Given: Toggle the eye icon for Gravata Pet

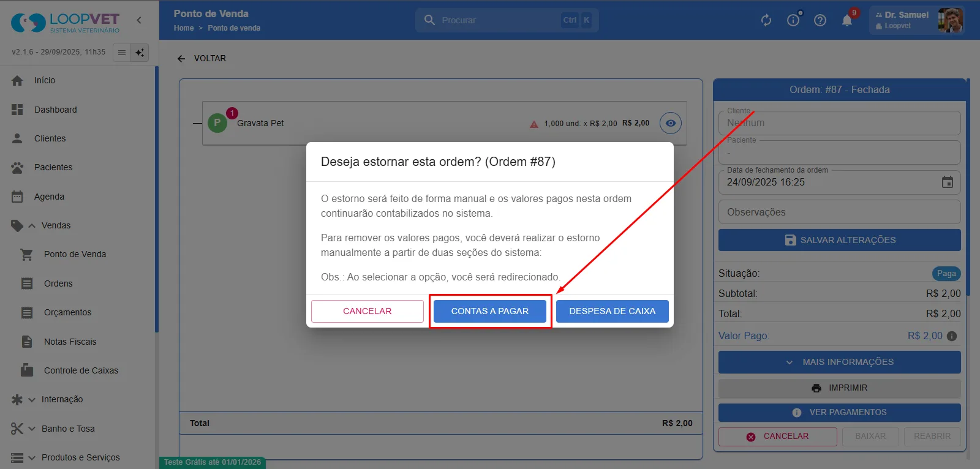Looking at the screenshot, I should click(671, 123).
